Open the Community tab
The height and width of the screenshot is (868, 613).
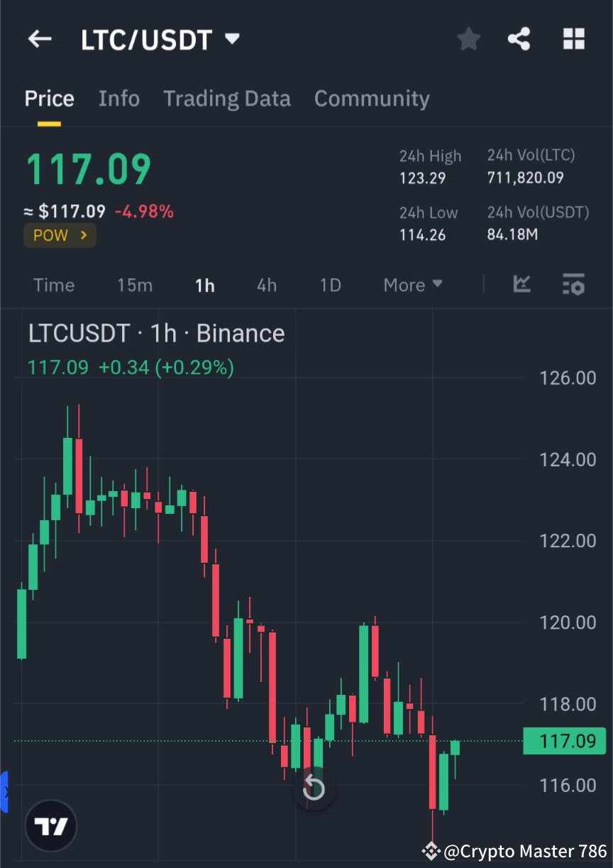pos(372,99)
